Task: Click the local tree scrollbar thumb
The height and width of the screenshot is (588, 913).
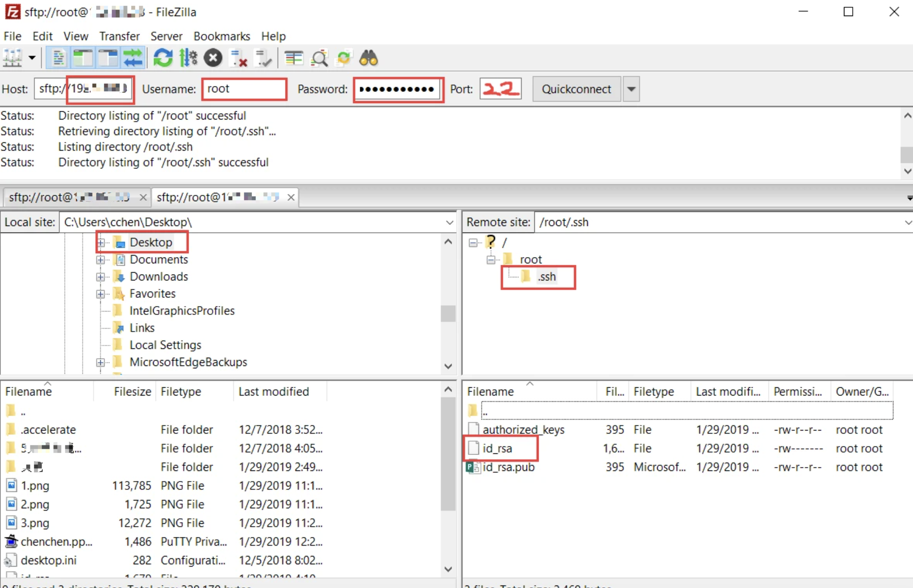Action: 448,313
